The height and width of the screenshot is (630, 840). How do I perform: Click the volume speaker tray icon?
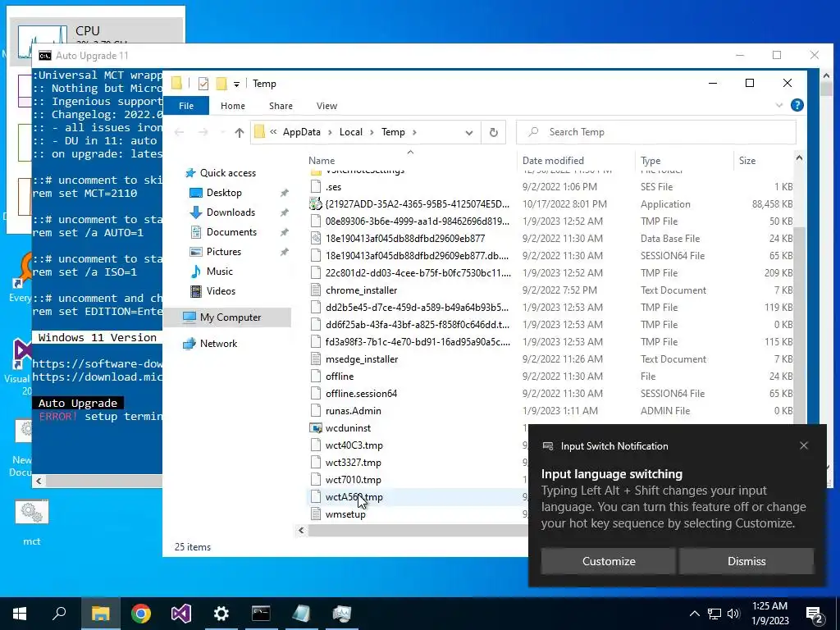[x=733, y=614]
